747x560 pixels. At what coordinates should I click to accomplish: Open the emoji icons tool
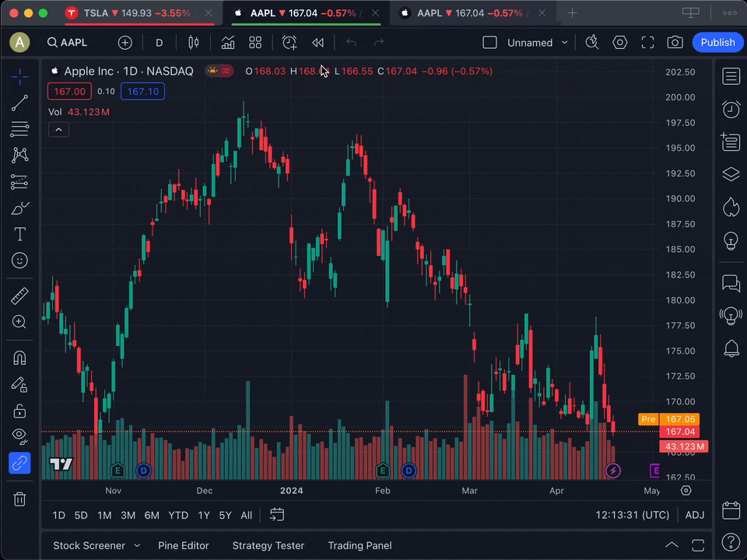[19, 261]
